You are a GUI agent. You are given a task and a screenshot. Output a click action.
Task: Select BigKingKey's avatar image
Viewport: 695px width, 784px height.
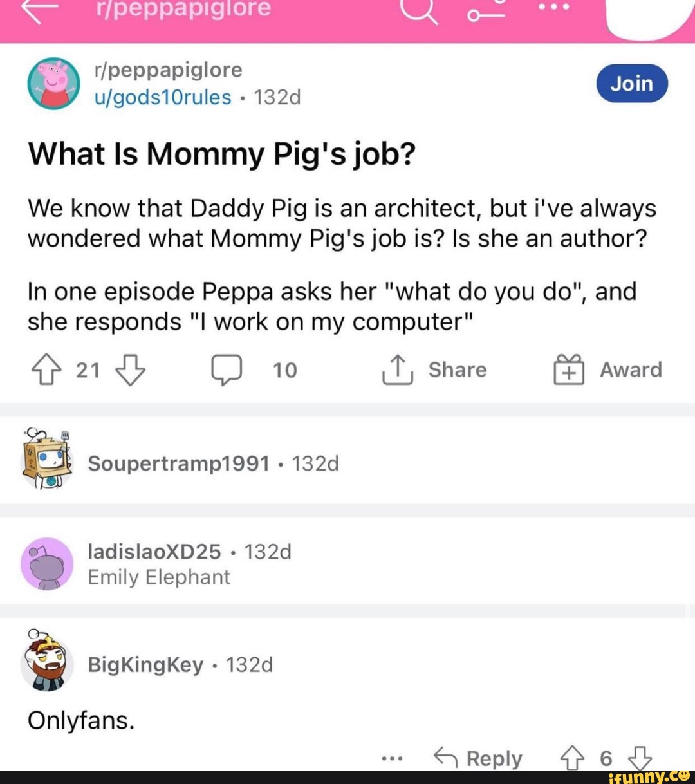(45, 665)
